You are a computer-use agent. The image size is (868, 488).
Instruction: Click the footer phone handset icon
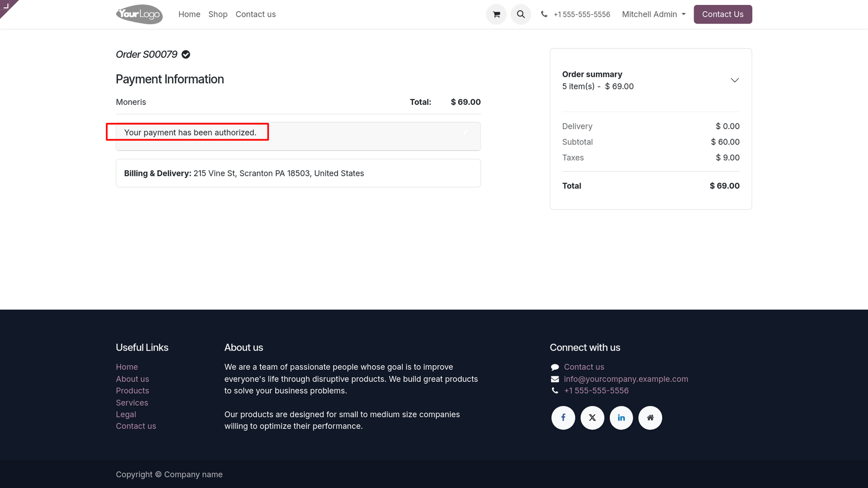[555, 391]
